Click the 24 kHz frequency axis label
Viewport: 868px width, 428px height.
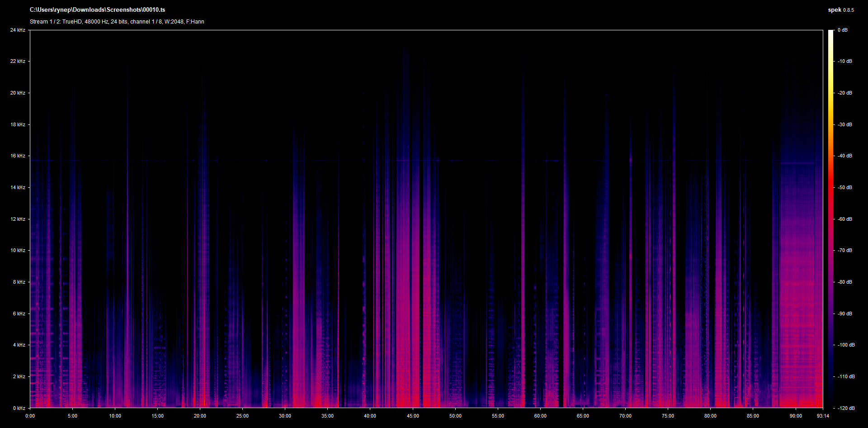click(x=18, y=30)
